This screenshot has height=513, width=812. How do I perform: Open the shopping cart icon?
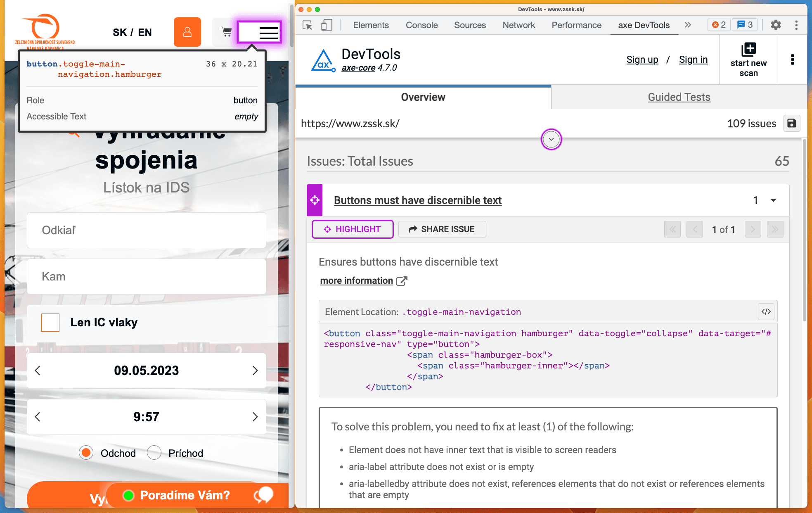point(226,32)
